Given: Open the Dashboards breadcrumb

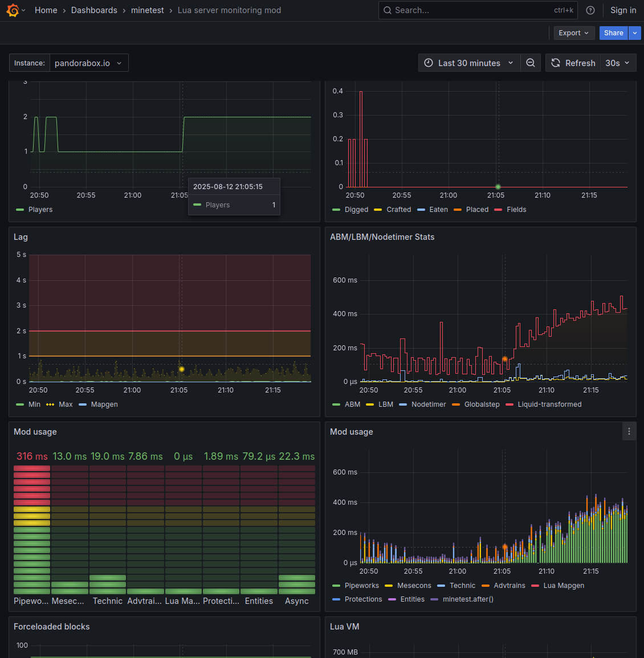Looking at the screenshot, I should (94, 10).
